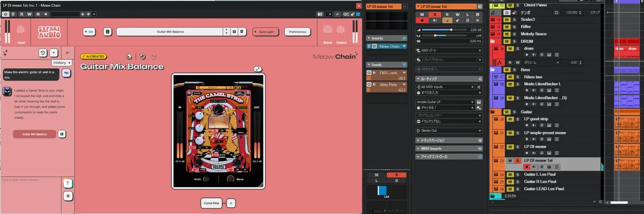Click the undo icon beside the eraser
This screenshot has width=644, height=214.
(143, 57)
